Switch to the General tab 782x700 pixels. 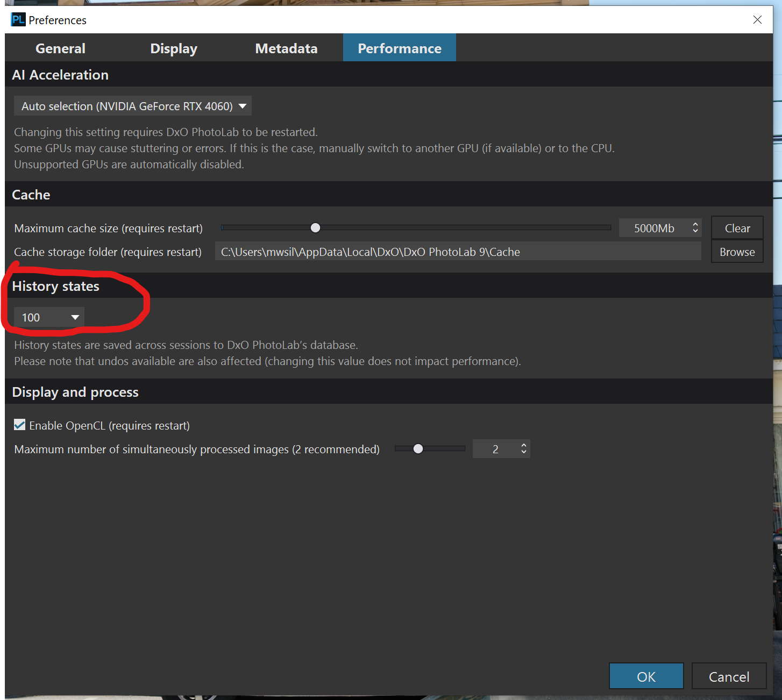[60, 48]
